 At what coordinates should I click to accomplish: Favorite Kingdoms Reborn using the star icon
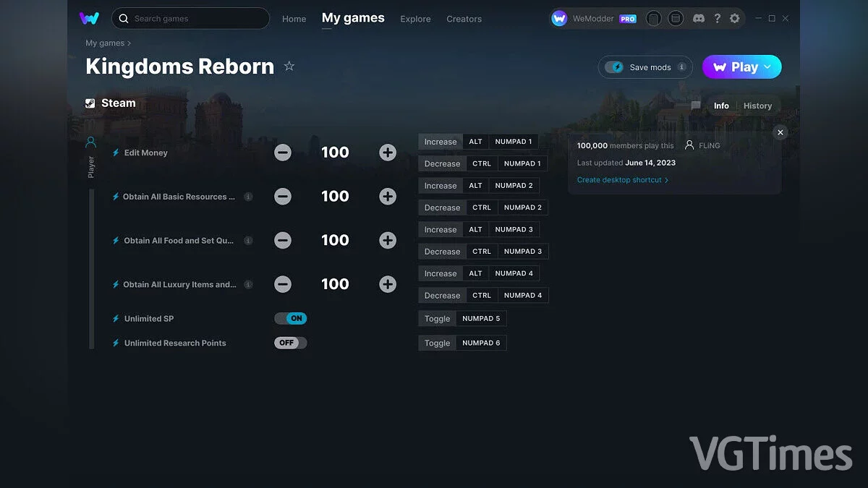point(289,66)
